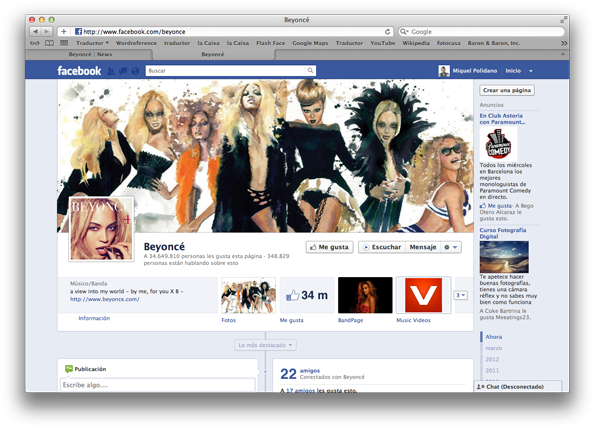Open the account menu arrow beside Inicio

tap(531, 71)
